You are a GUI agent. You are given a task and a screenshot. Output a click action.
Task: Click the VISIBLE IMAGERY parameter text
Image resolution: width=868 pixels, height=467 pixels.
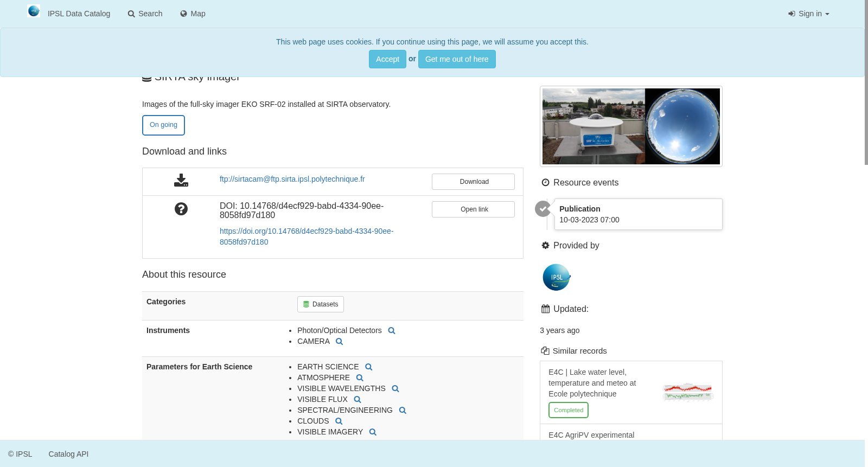click(x=330, y=432)
